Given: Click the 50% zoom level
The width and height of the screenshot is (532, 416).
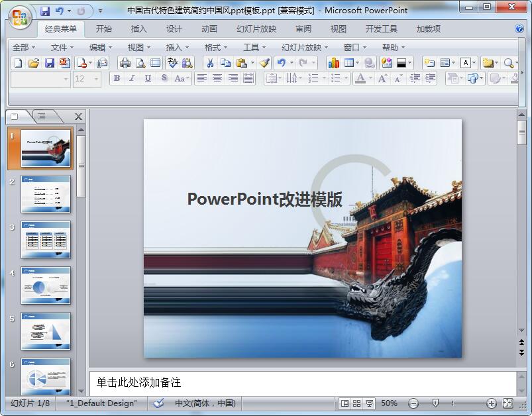Looking at the screenshot, I should tap(389, 403).
